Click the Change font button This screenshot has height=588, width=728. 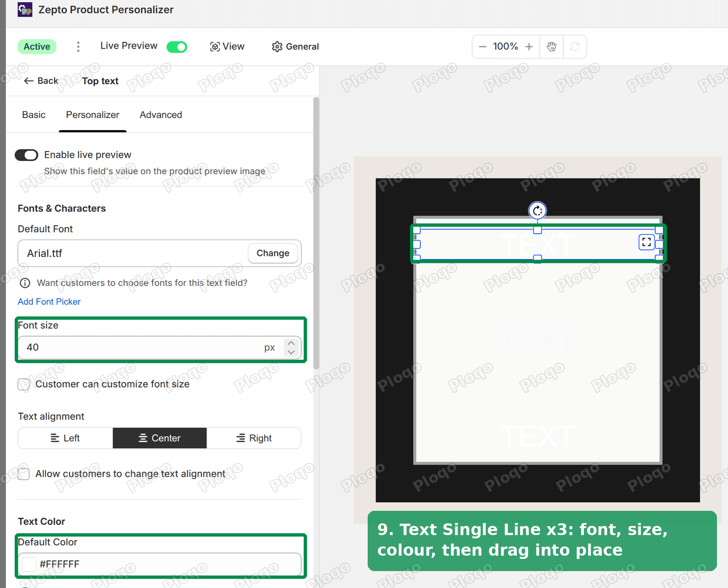click(x=273, y=253)
